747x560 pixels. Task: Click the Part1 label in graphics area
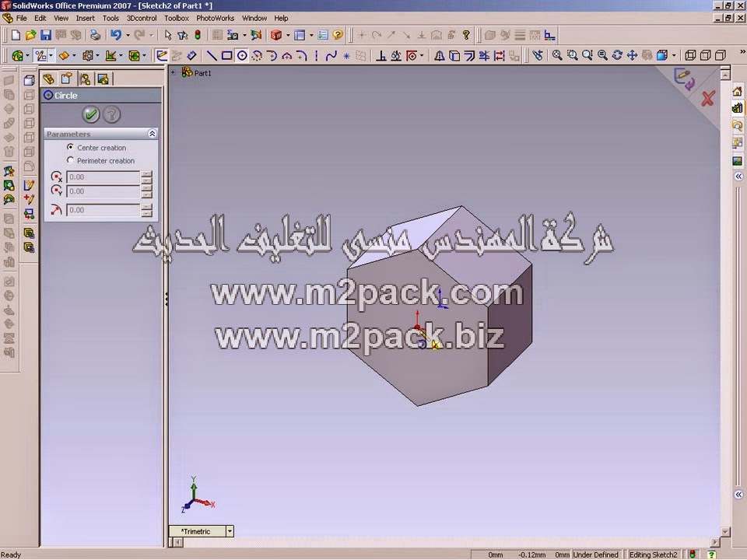202,73
